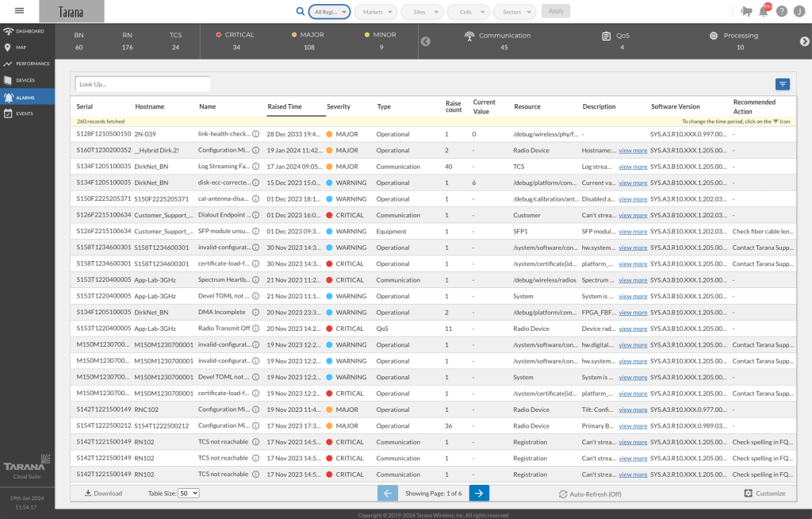
Task: Open the Events sidebar item
Action: [28, 113]
